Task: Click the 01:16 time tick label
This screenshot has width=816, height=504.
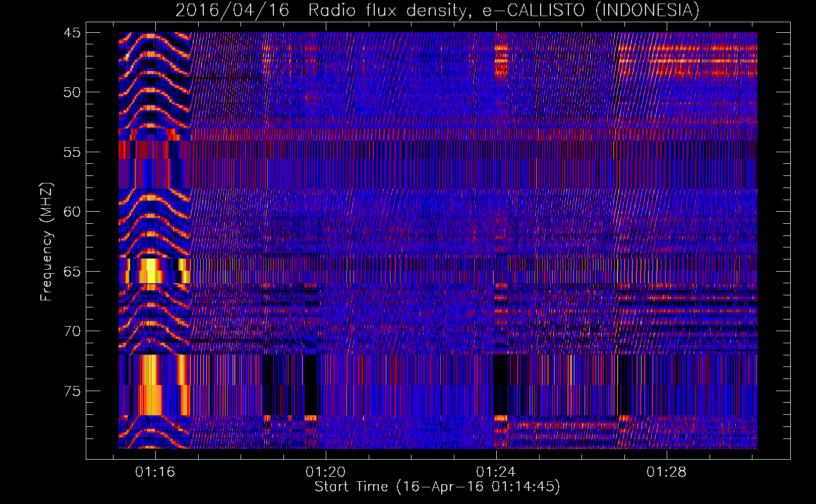Action: (155, 472)
